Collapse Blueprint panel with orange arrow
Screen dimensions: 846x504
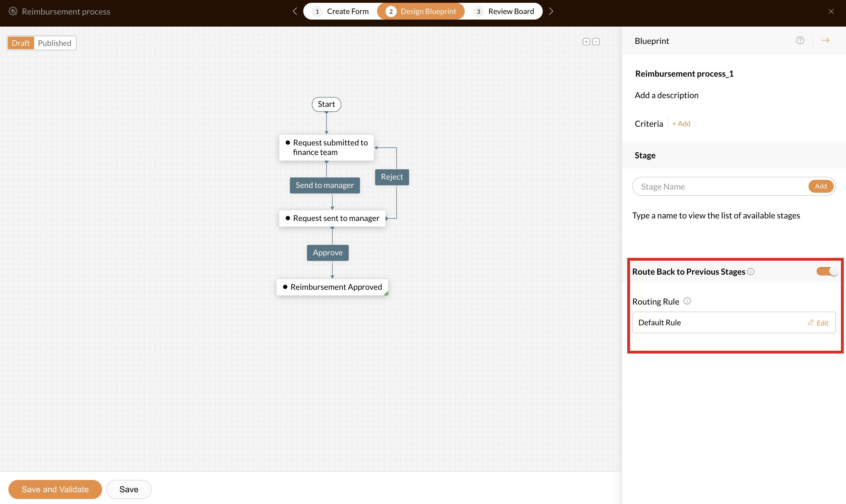[825, 40]
